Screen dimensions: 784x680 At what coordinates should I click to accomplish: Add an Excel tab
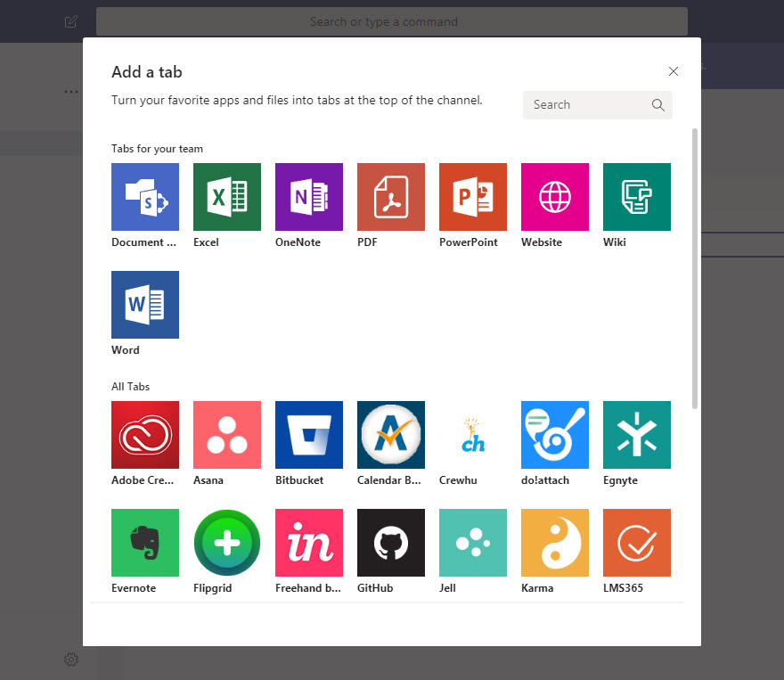tap(226, 197)
